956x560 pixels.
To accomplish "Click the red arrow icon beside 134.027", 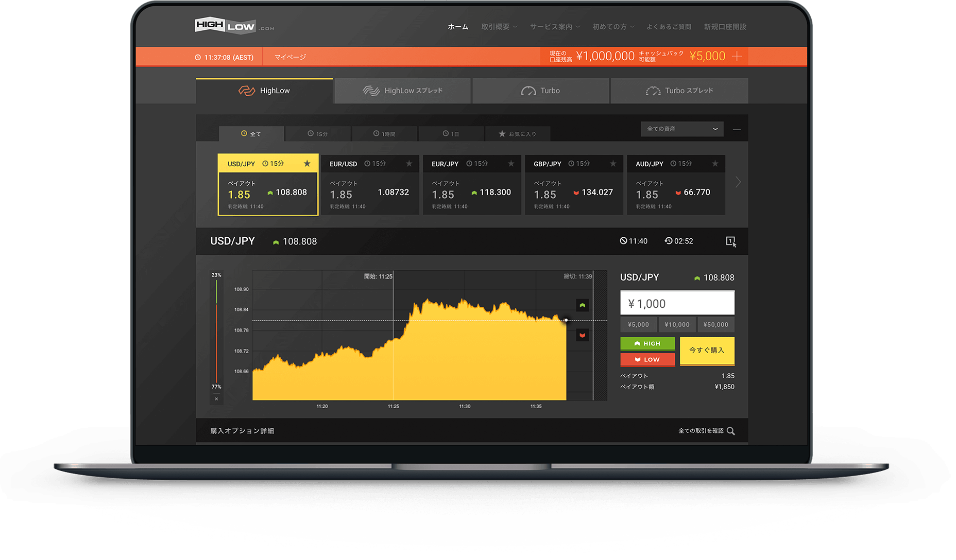I will pos(576,193).
